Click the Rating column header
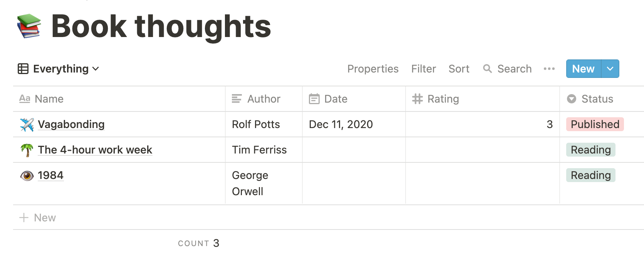The width and height of the screenshot is (644, 270). pyautogui.click(x=443, y=99)
